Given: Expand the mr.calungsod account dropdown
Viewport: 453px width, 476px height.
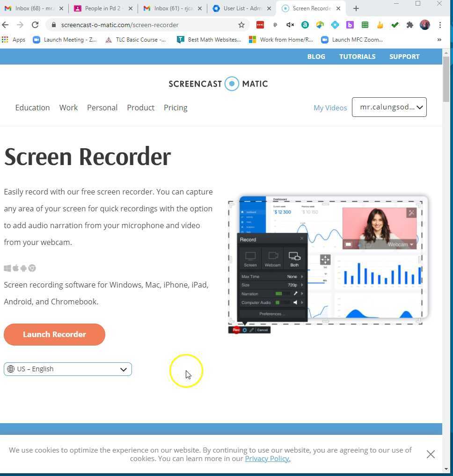Looking at the screenshot, I should click(x=389, y=107).
